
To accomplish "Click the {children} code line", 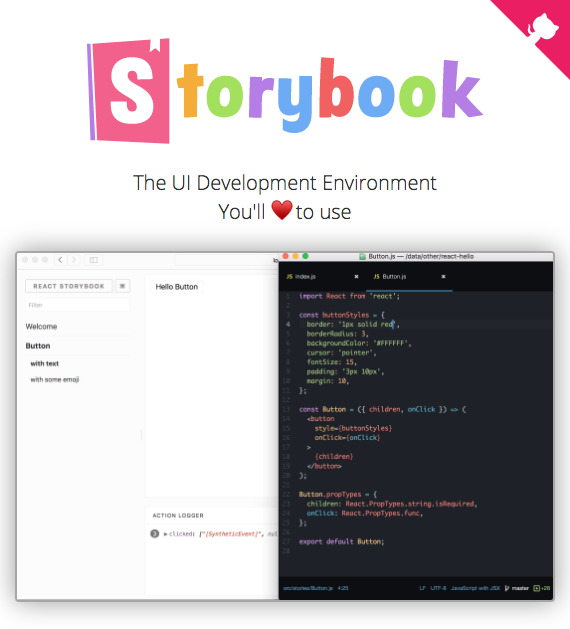I will coord(334,457).
